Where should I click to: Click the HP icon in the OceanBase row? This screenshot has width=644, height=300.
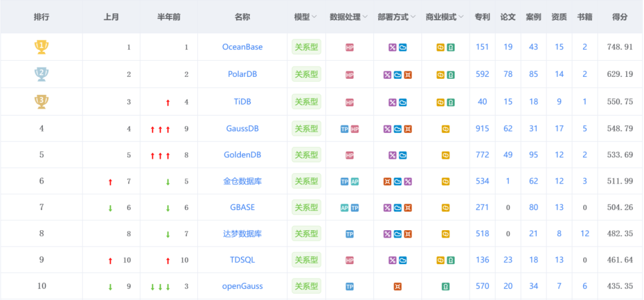[x=349, y=48]
